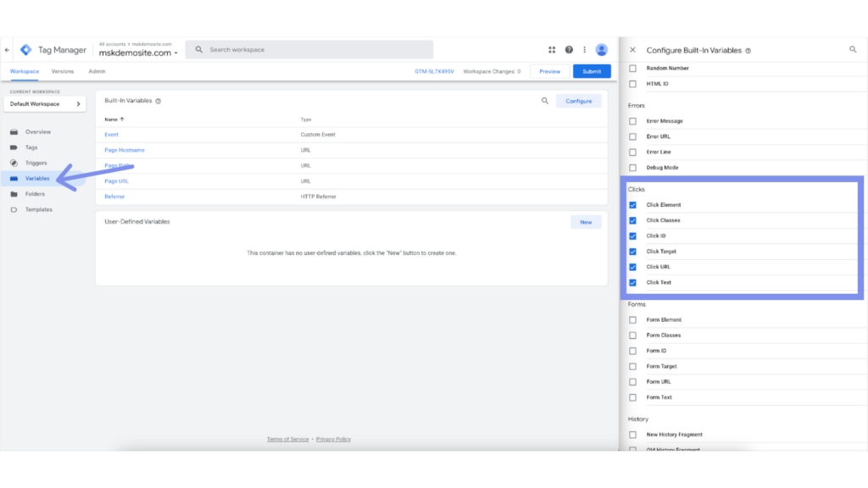Open the help question mark icon in header
The height and width of the screenshot is (488, 868).
pyautogui.click(x=569, y=50)
